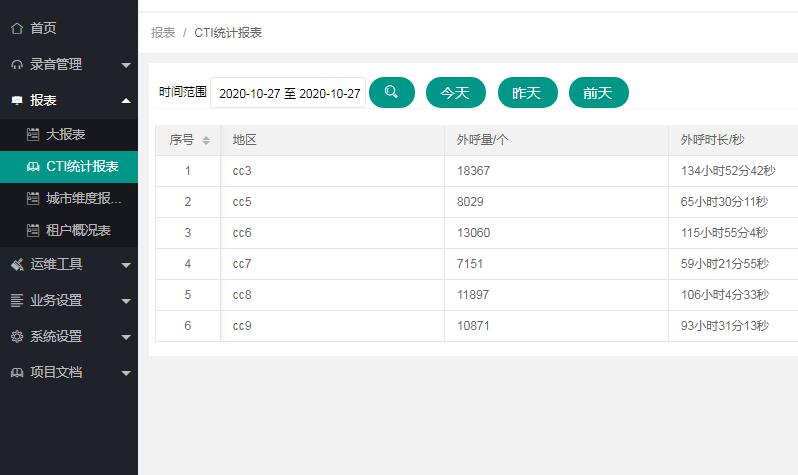Viewport: 798px width, 475px height.
Task: Click the 前天 button
Action: pos(598,93)
